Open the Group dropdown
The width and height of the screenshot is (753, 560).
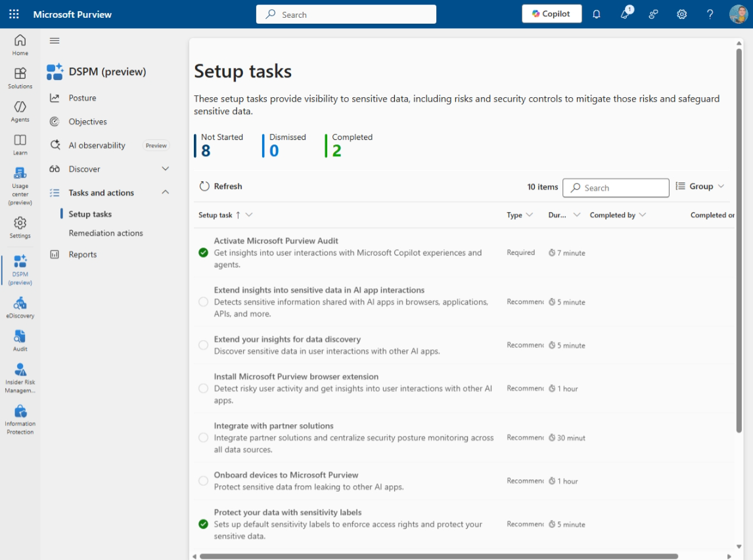click(x=700, y=186)
